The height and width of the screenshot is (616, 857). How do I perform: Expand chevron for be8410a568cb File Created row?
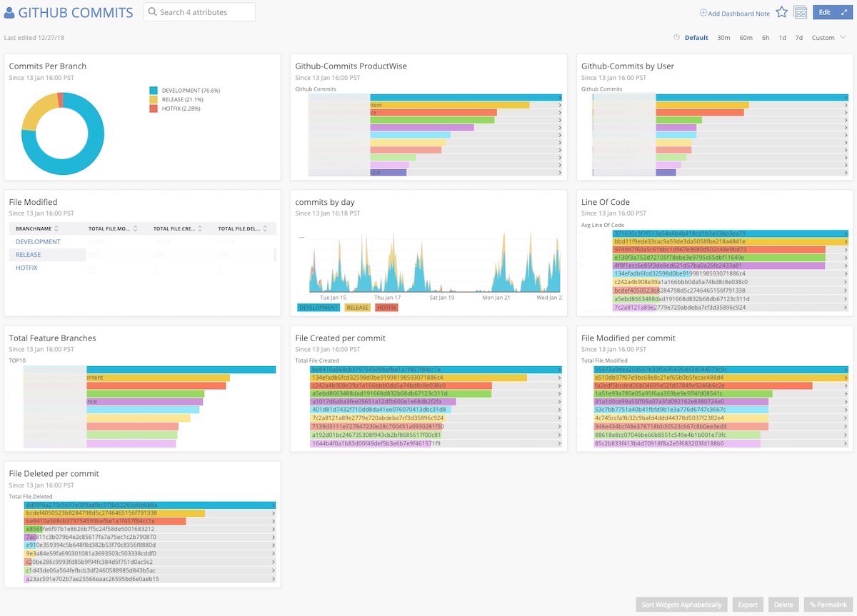click(559, 370)
